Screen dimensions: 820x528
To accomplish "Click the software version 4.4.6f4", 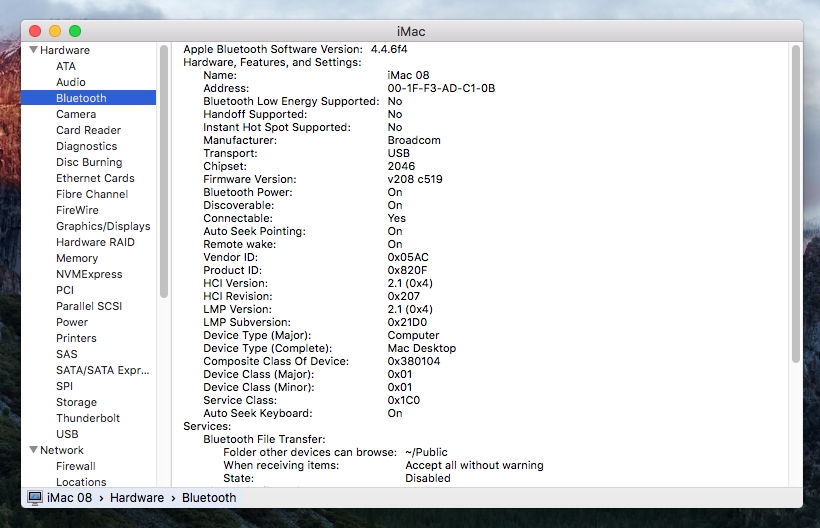I will coord(389,49).
